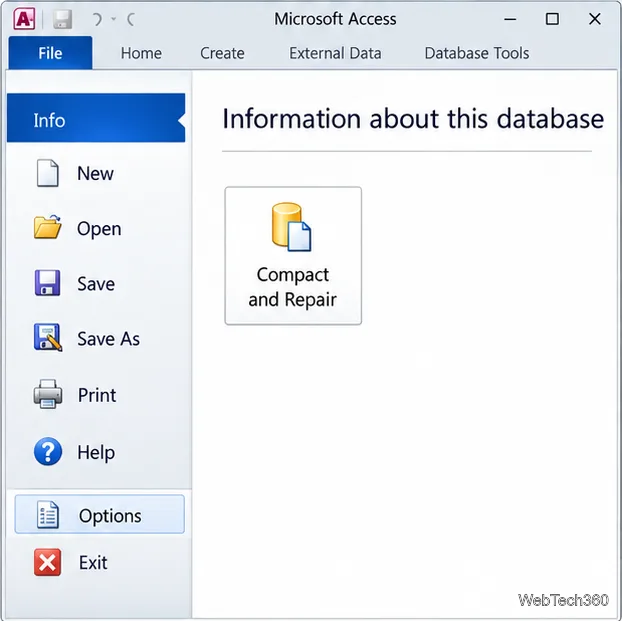Click the Redo arrow in quick access toolbar
Screen dimensions: 622x621
pyautogui.click(x=131, y=19)
